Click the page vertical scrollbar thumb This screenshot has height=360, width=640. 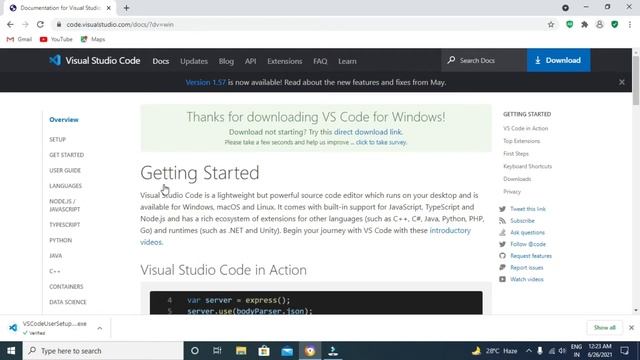coord(636,80)
